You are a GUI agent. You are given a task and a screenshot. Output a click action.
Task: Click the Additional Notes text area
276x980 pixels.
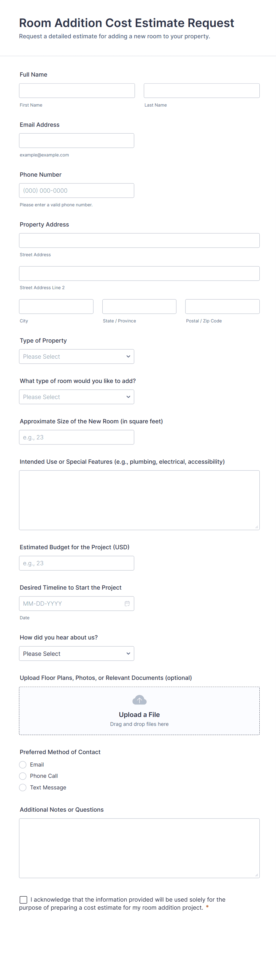tap(139, 848)
